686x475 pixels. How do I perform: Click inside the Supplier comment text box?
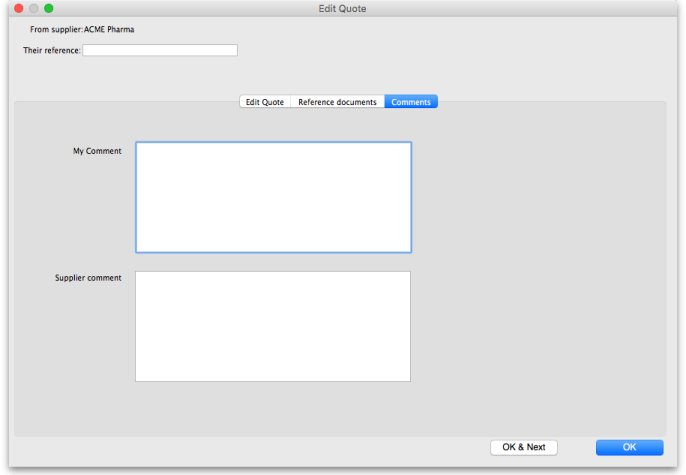pos(273,326)
